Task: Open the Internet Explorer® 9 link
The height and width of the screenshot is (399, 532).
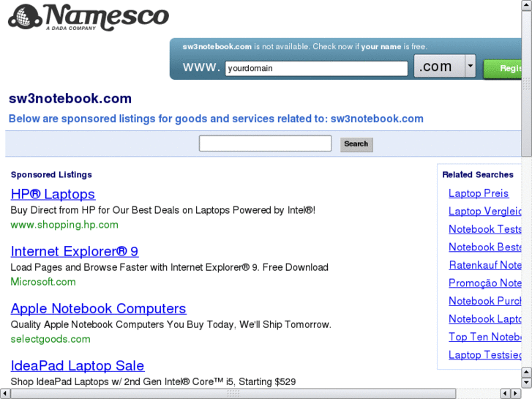Action: pos(75,252)
